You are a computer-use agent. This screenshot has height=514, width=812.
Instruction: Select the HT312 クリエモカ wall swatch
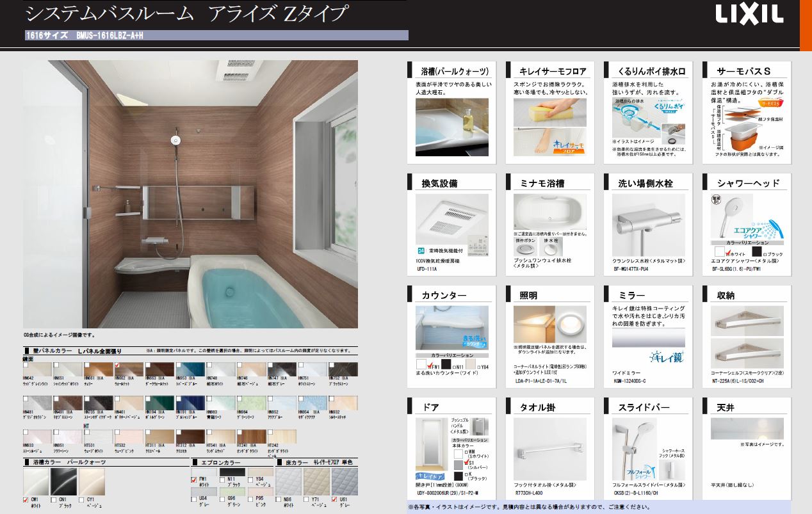tap(191, 435)
